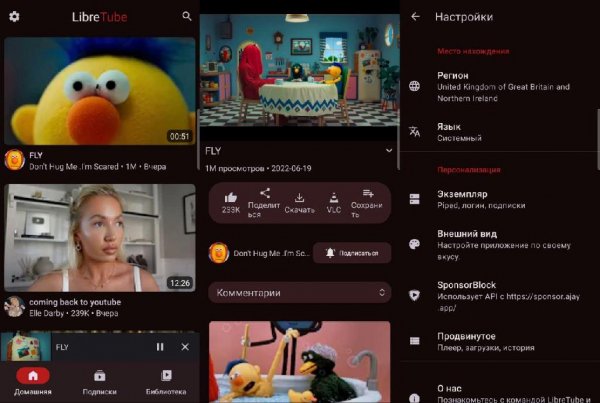The width and height of the screenshot is (600, 403).
Task: Open Don't Hug Me channel avatar beside FLY title
Action: click(x=15, y=160)
